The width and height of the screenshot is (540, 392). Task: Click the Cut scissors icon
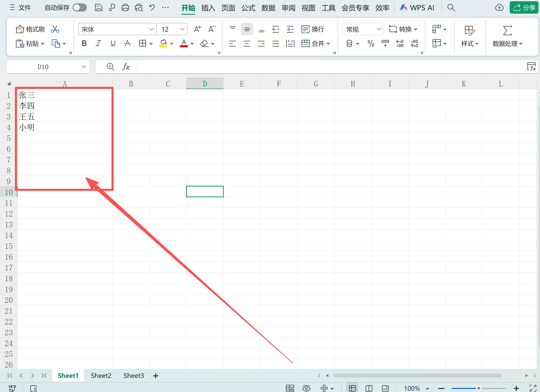pos(55,29)
